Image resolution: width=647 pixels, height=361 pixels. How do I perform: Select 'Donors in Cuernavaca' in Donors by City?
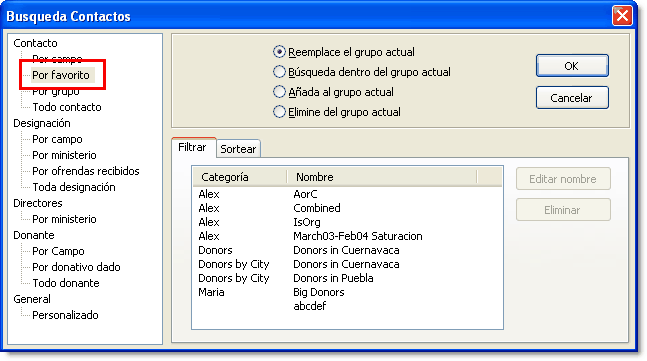[347, 264]
